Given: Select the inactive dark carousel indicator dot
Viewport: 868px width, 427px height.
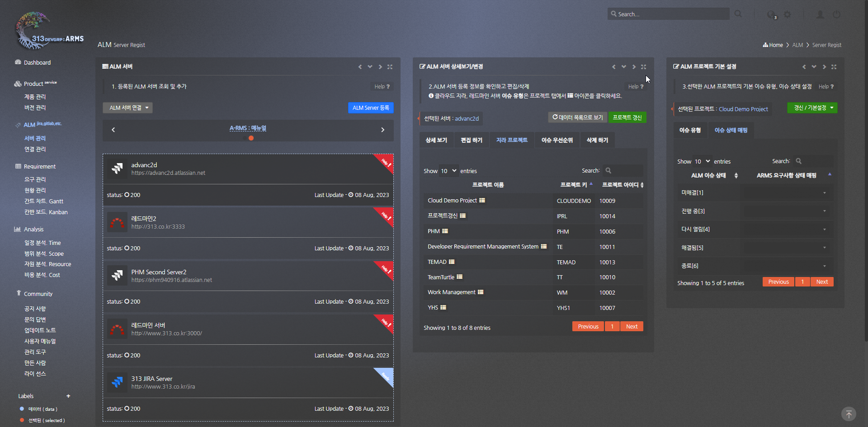Looking at the screenshot, I should 245,138.
